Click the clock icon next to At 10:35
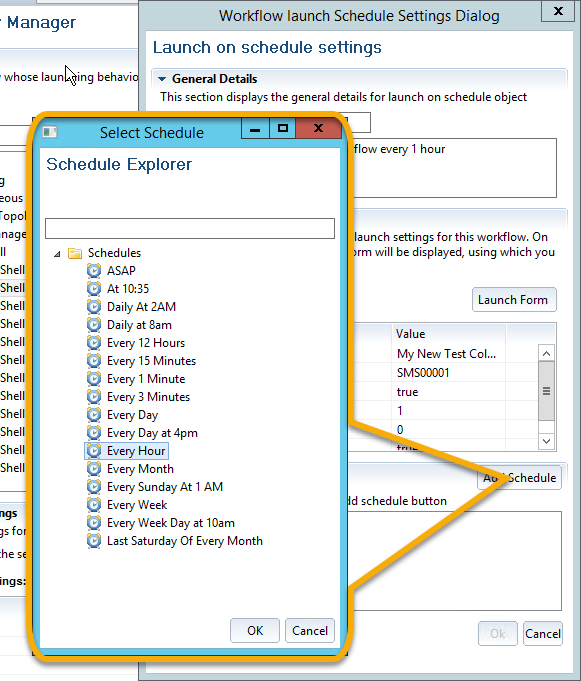 (94, 288)
